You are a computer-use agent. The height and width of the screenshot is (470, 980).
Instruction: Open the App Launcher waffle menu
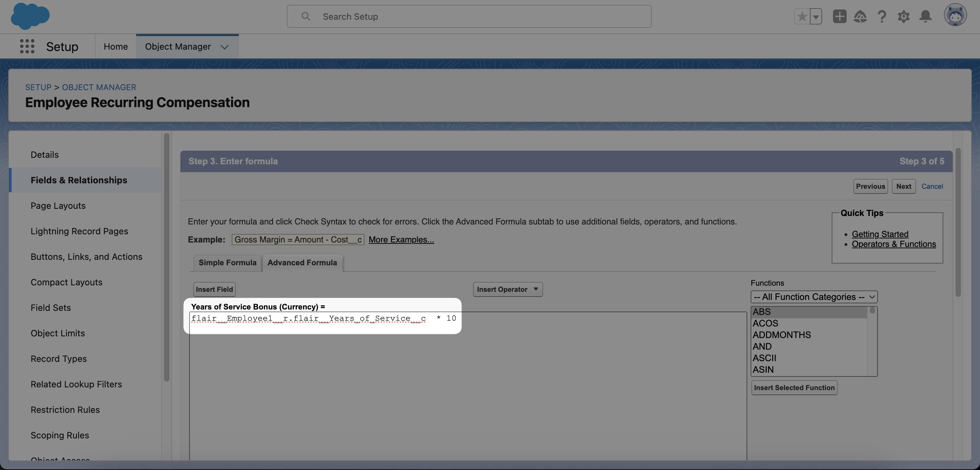pyautogui.click(x=27, y=46)
